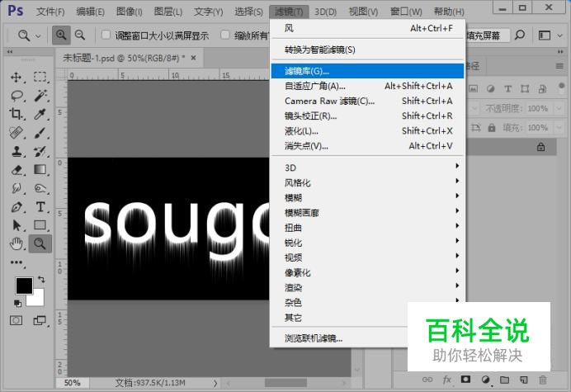Viewport: 571px width, 392px height.
Task: Close the 未标题-1.psd tab
Action: point(194,58)
